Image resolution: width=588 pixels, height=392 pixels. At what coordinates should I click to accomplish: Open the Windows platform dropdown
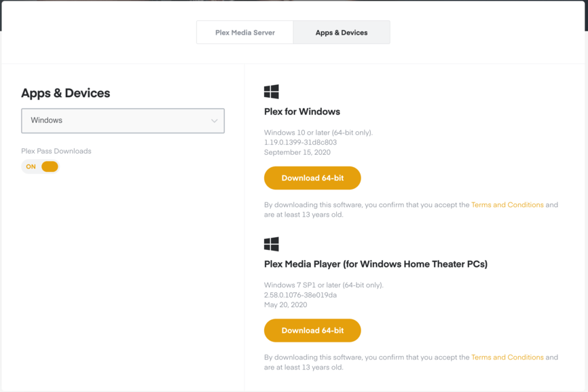tap(123, 121)
